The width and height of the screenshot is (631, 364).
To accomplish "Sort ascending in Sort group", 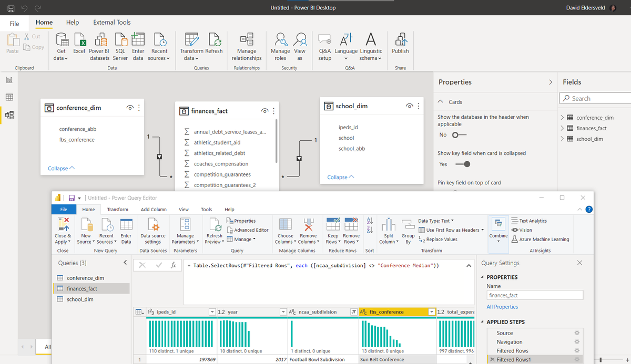I will pos(369,221).
